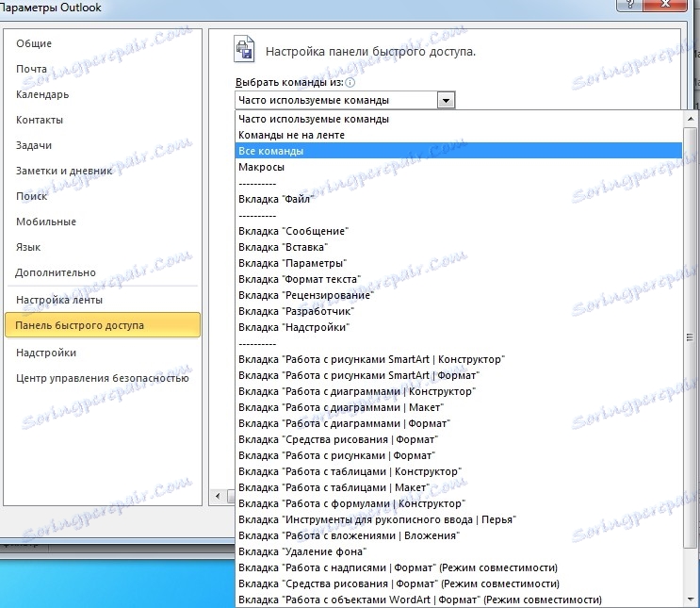Choose "Команды не на ленте" option

coord(459,135)
